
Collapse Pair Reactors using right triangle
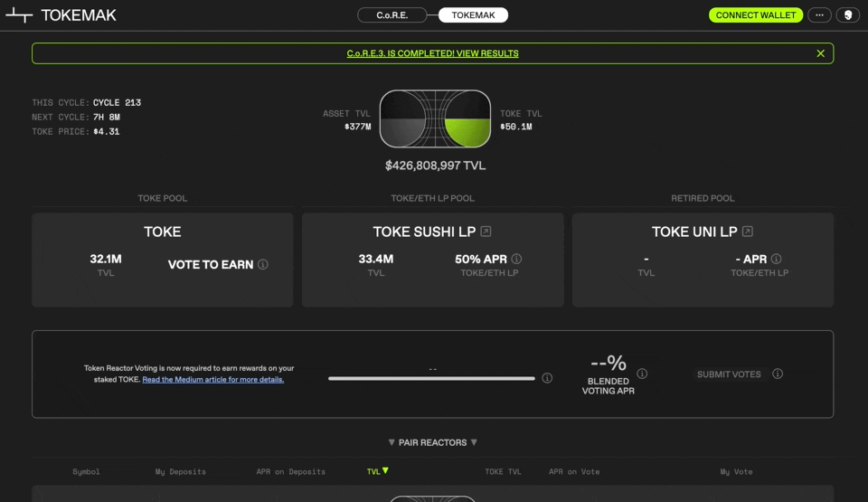(474, 442)
